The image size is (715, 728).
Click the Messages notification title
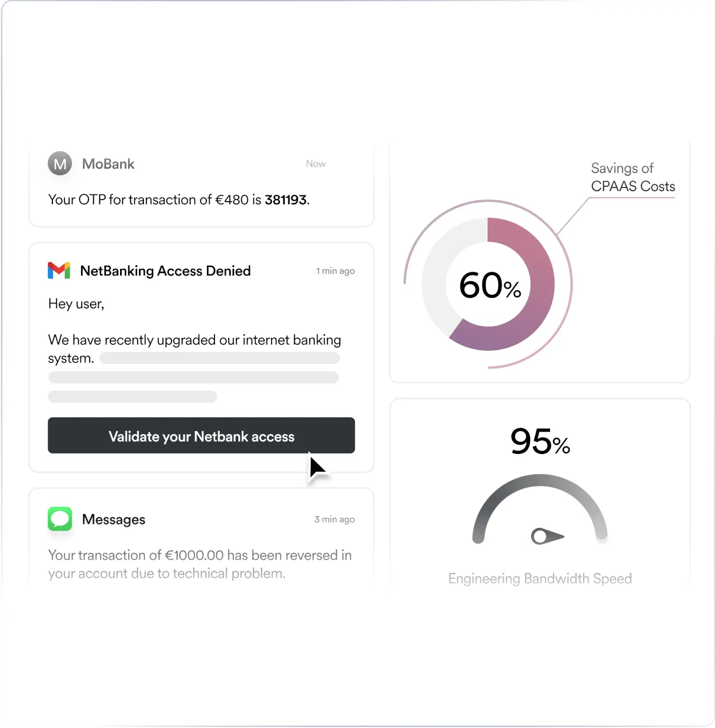click(113, 519)
